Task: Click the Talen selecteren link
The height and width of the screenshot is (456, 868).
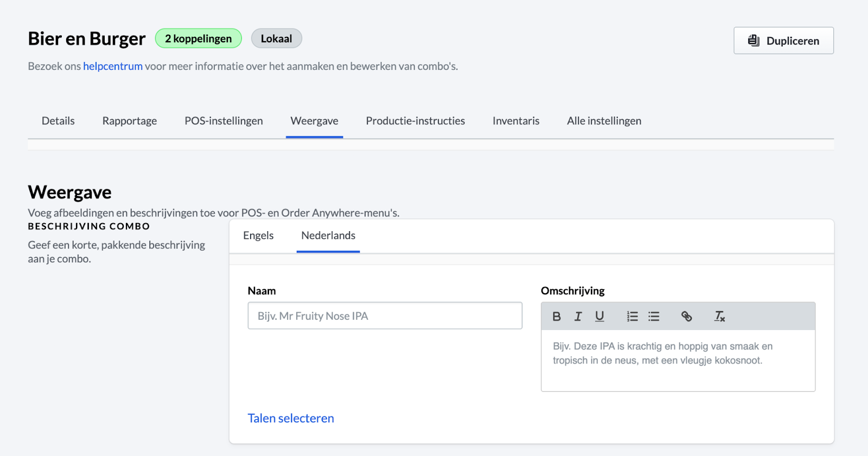Action: (291, 419)
